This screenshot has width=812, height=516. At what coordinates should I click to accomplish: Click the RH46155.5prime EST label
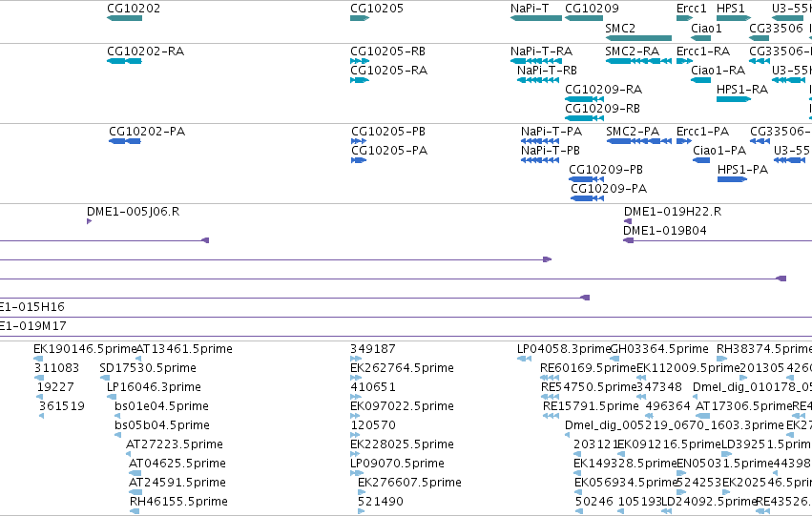click(x=178, y=502)
